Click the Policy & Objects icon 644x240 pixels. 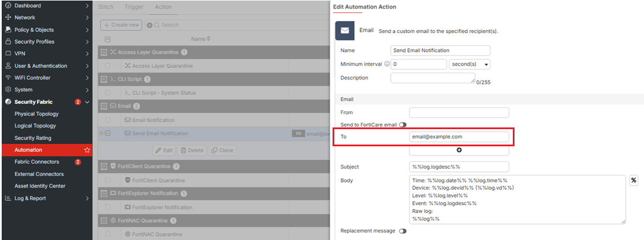point(8,30)
